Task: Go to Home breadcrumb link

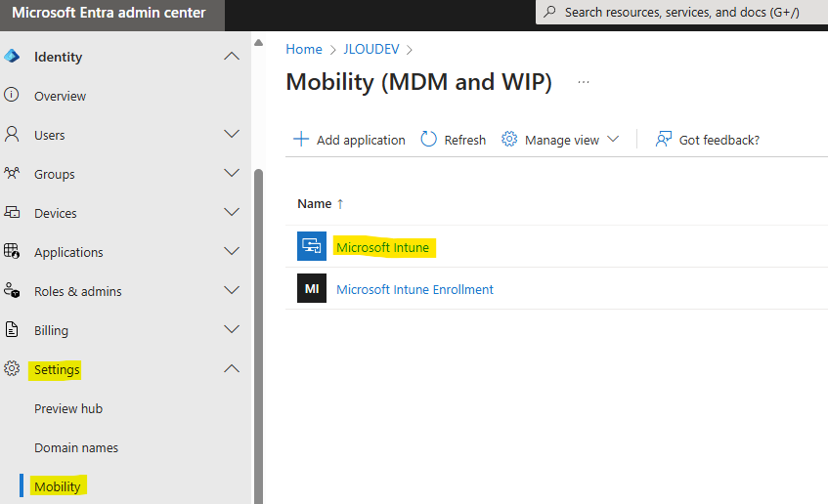Action: (304, 49)
